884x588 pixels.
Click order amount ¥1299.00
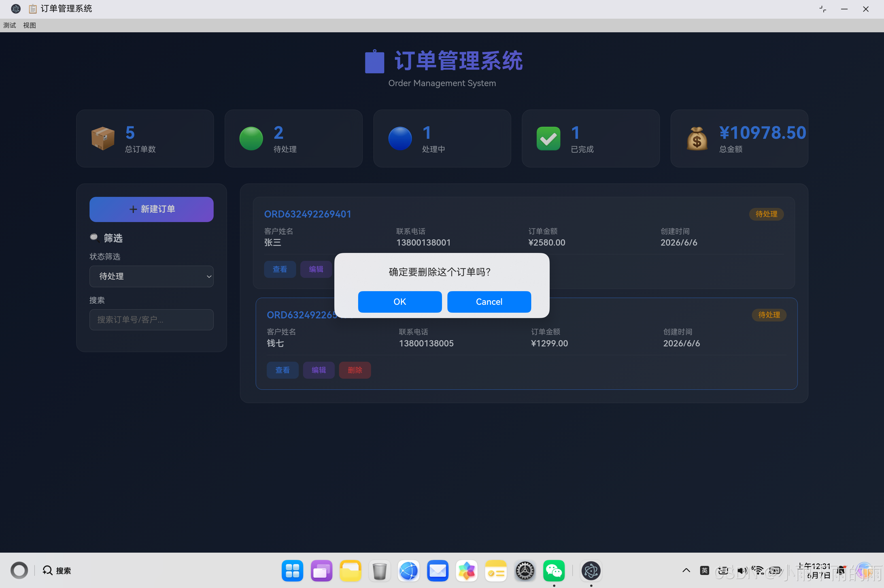(x=549, y=343)
